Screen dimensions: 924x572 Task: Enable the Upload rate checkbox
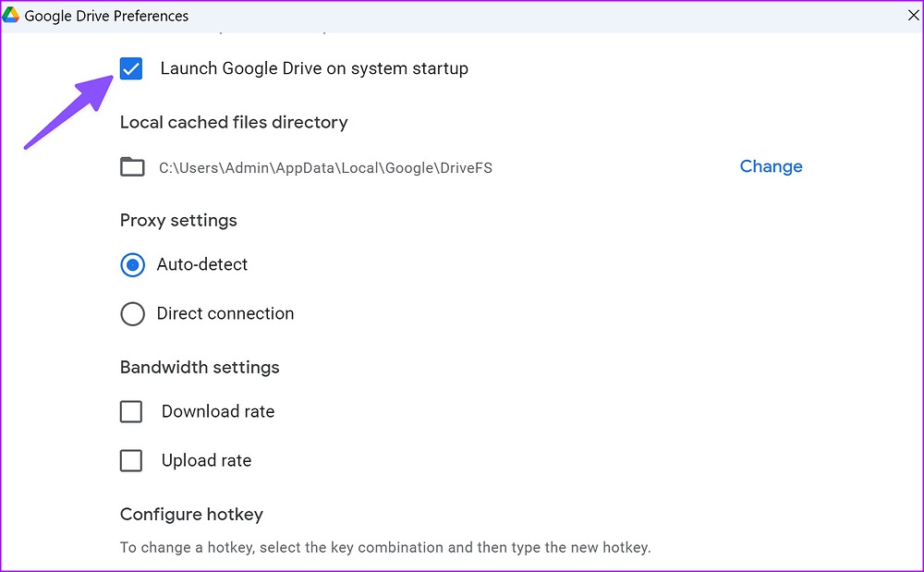[130, 460]
